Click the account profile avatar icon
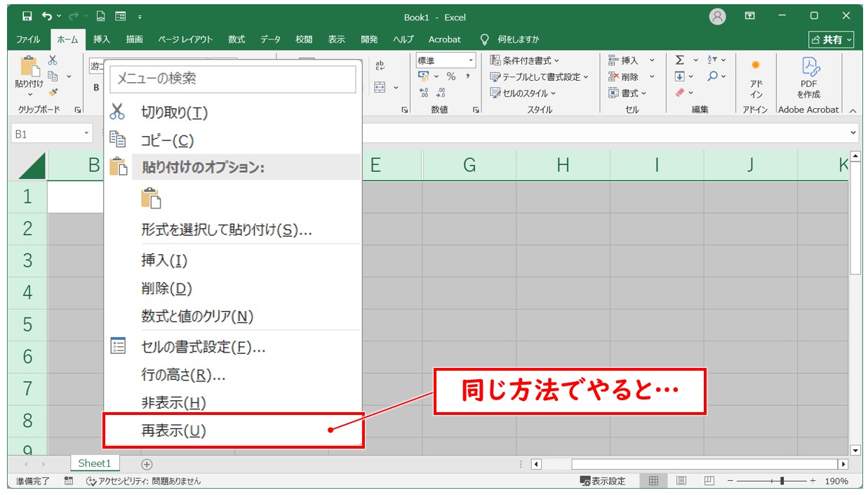868x495 pixels. click(717, 17)
